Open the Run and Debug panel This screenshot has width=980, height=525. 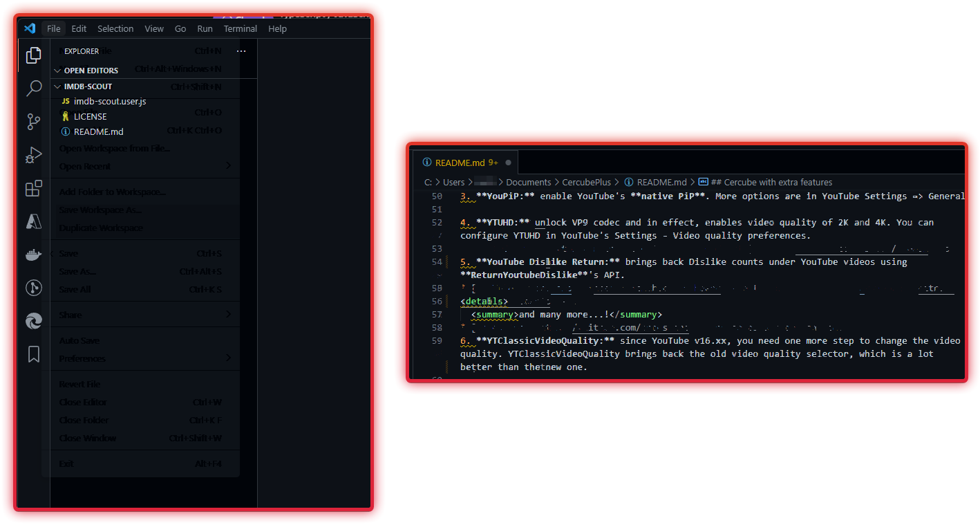[33, 155]
